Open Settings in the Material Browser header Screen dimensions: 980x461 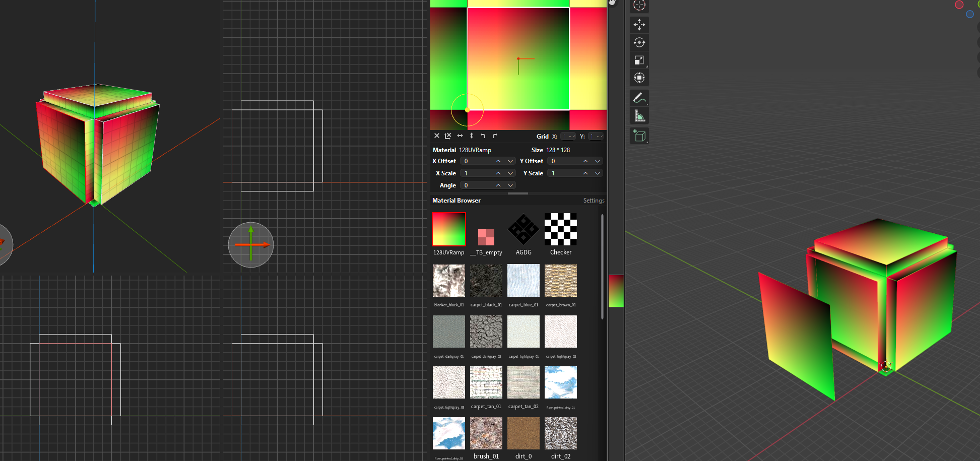[594, 201]
